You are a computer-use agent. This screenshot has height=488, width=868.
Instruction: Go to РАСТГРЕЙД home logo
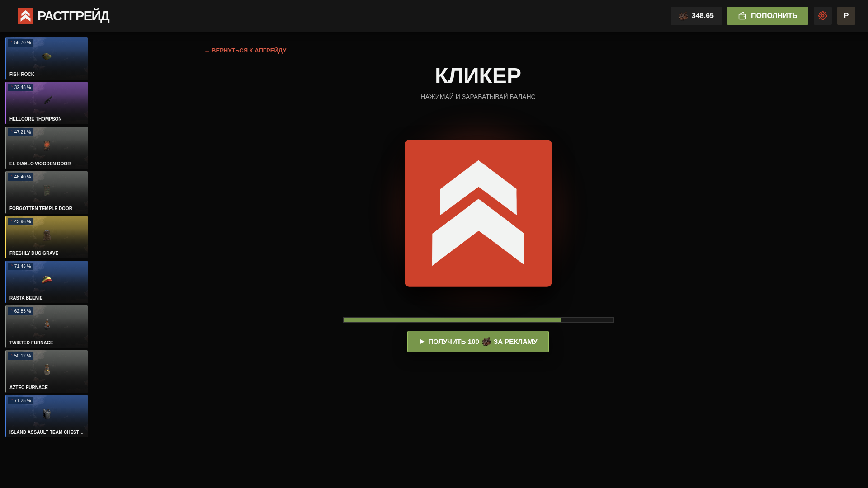click(63, 16)
